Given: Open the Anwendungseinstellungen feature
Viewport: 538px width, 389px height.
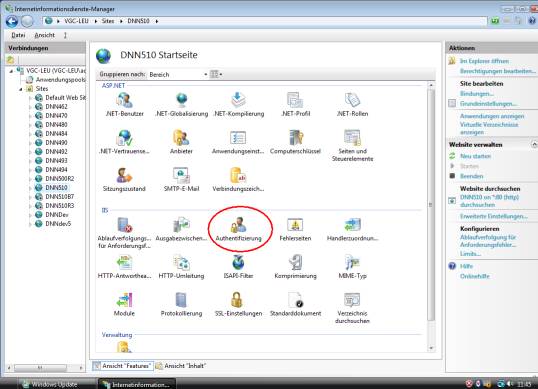Looking at the screenshot, I should click(238, 142).
